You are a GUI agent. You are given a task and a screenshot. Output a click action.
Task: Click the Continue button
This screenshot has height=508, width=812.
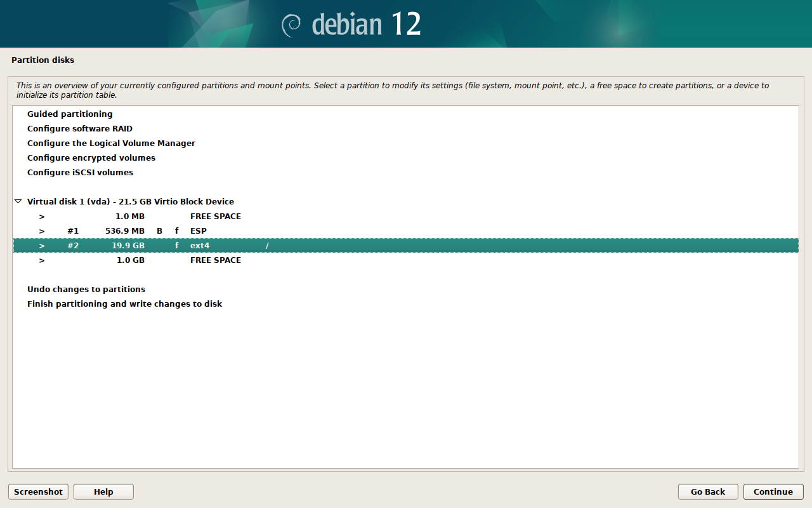pyautogui.click(x=773, y=491)
